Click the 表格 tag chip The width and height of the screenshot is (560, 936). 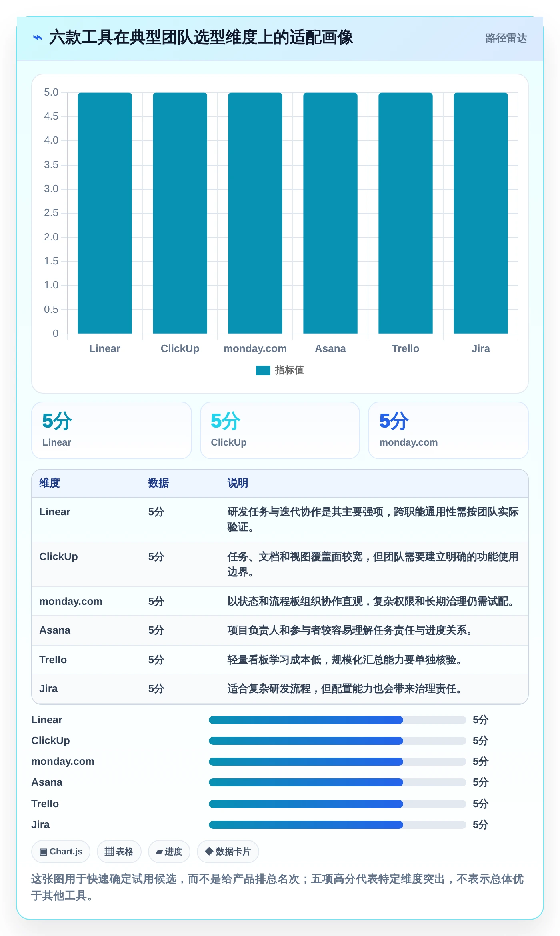click(119, 852)
